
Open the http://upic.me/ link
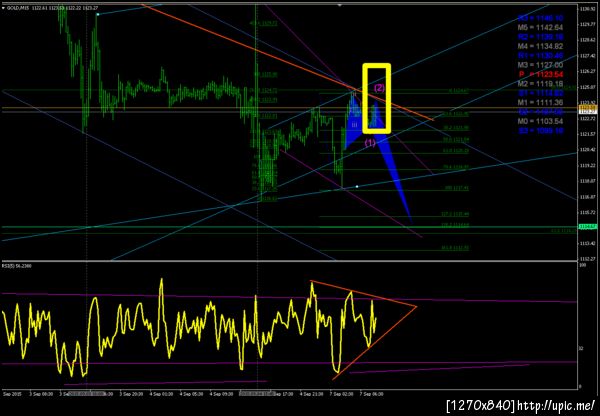coord(557,405)
